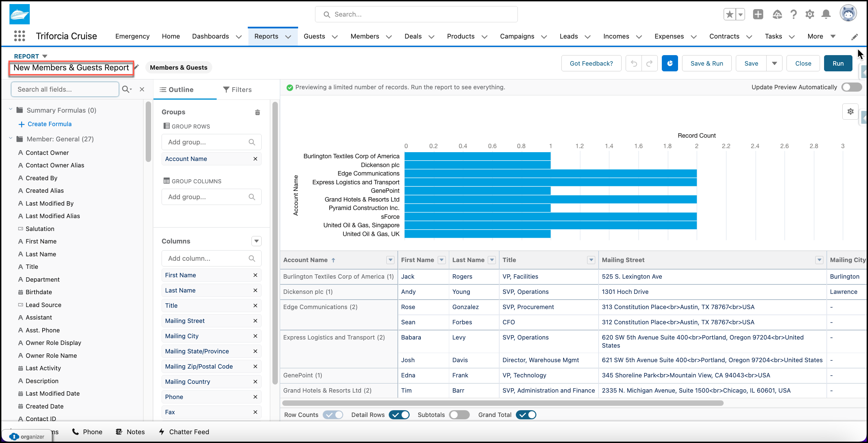
Task: Click the Save & Run button
Action: [x=707, y=63]
